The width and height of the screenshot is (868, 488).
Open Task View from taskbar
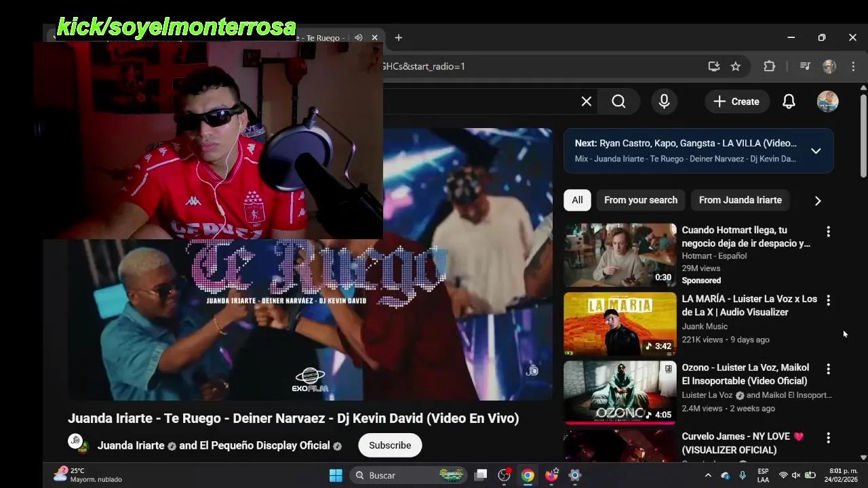(481, 475)
